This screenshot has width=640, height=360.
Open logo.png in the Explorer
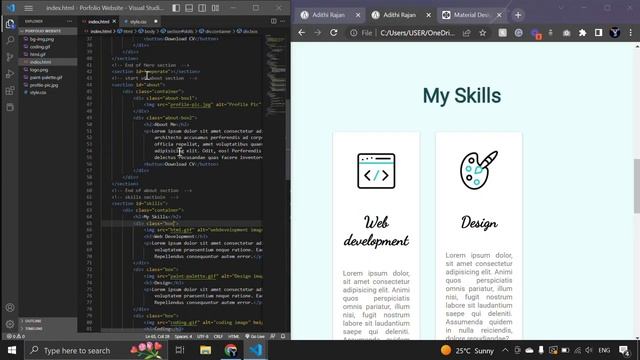[39, 70]
